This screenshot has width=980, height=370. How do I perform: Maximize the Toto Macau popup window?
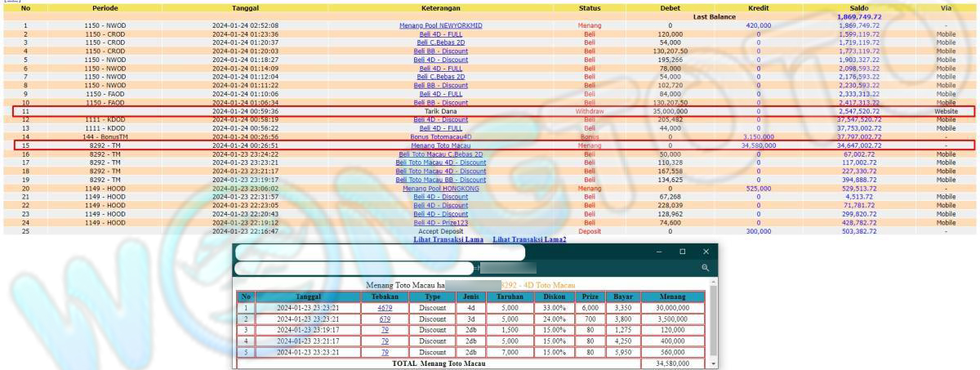coord(682,252)
